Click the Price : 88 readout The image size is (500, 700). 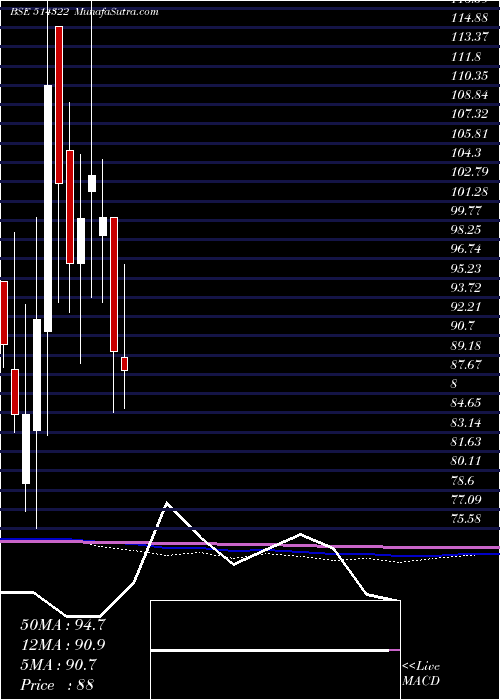[57, 685]
